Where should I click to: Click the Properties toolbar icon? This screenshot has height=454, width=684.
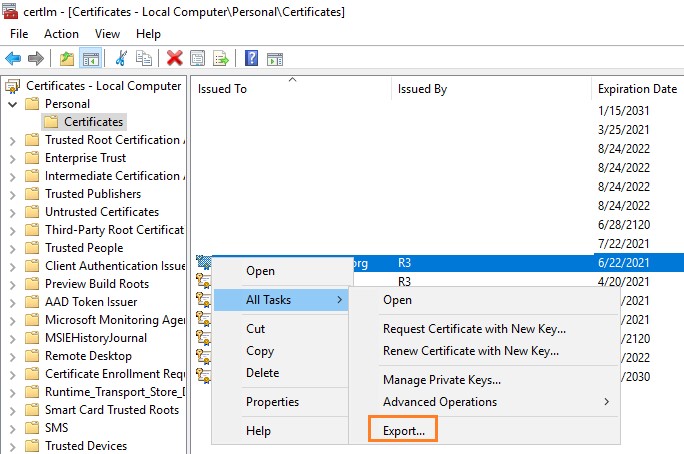[198, 58]
